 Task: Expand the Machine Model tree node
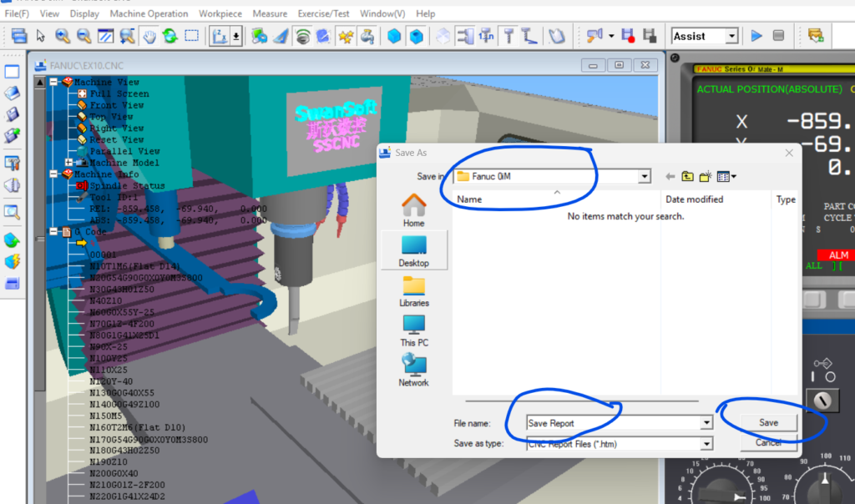(69, 163)
